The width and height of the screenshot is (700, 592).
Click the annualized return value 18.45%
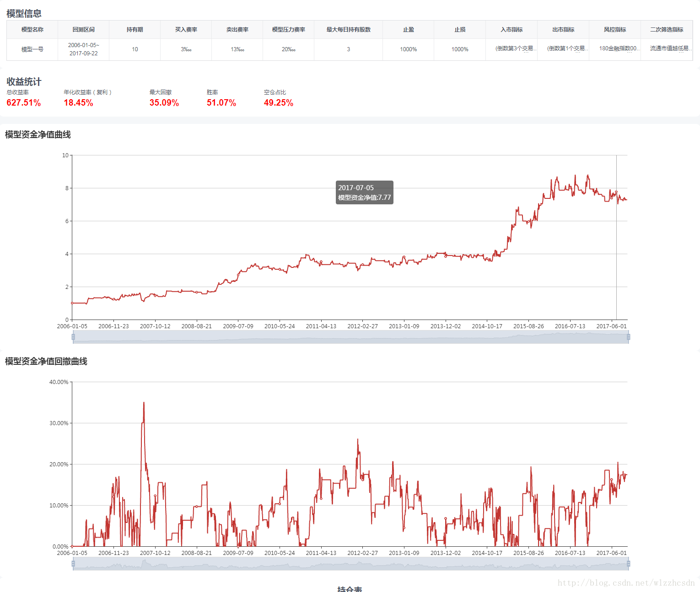pos(78,103)
